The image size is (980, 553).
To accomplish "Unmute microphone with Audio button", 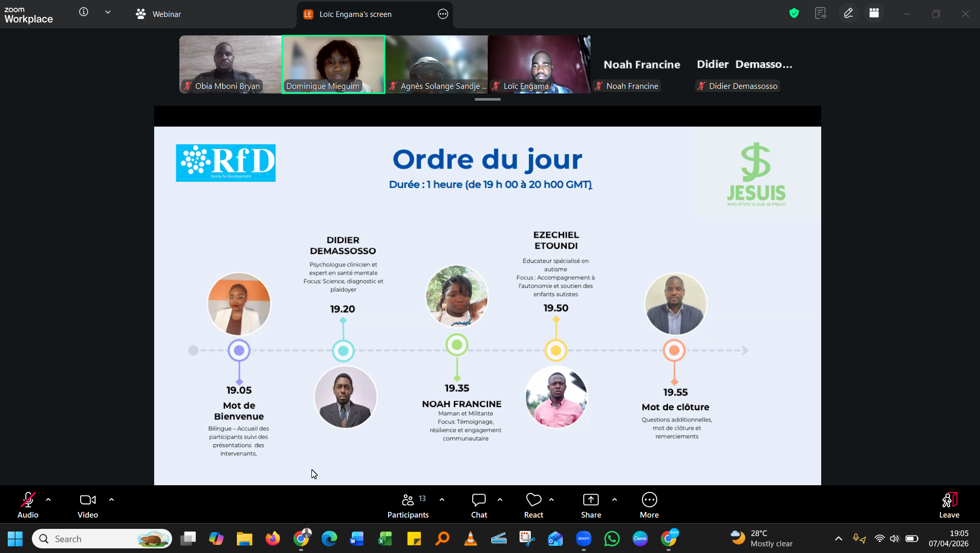I will (28, 506).
